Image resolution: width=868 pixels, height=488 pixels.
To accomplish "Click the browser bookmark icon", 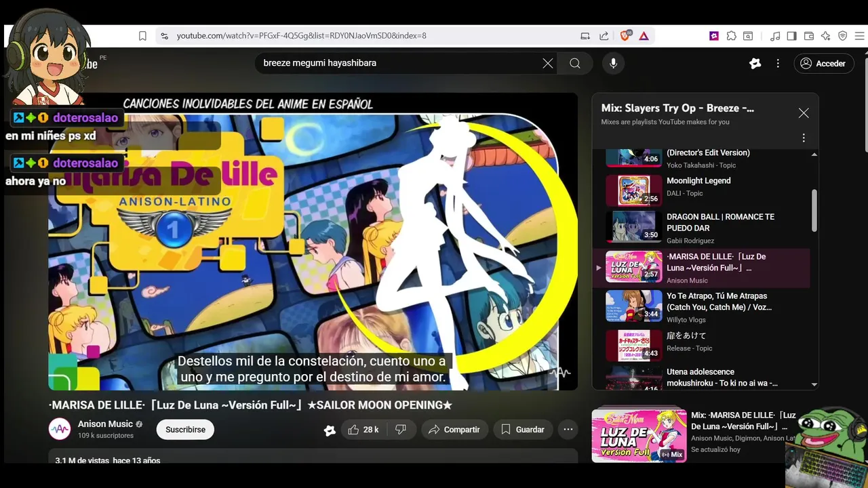I will 142,36.
